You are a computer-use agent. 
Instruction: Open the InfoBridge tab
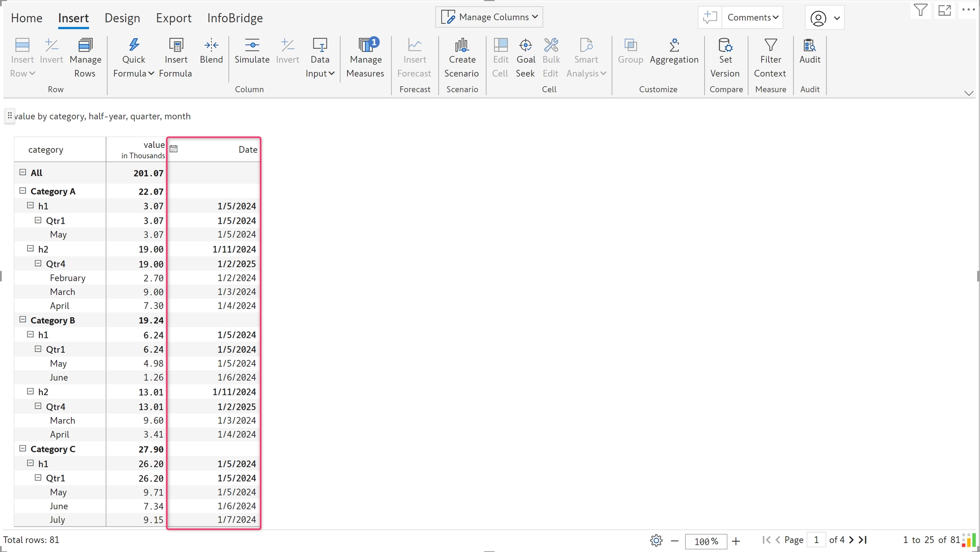235,18
